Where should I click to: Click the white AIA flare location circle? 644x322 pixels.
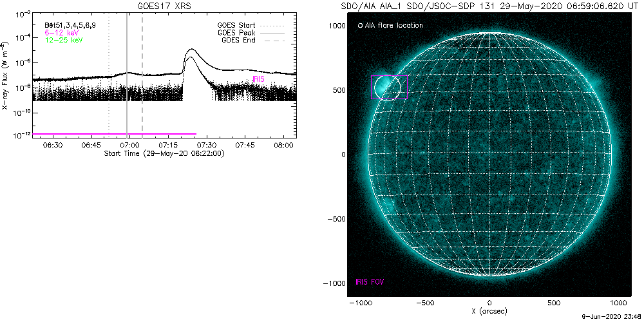click(x=388, y=87)
